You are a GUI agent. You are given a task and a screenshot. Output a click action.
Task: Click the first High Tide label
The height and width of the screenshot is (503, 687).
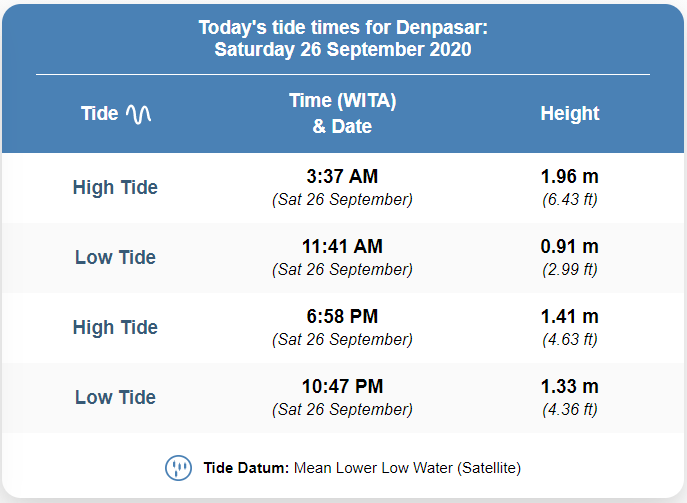tap(115, 188)
